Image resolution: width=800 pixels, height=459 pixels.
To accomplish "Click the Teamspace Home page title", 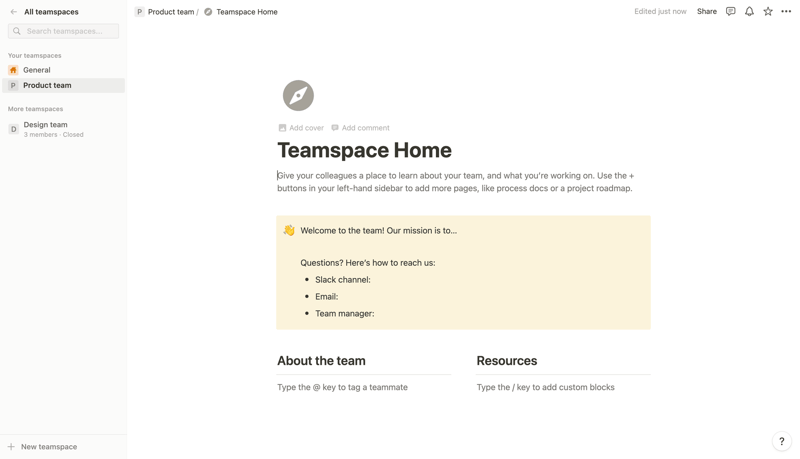I will 364,150.
